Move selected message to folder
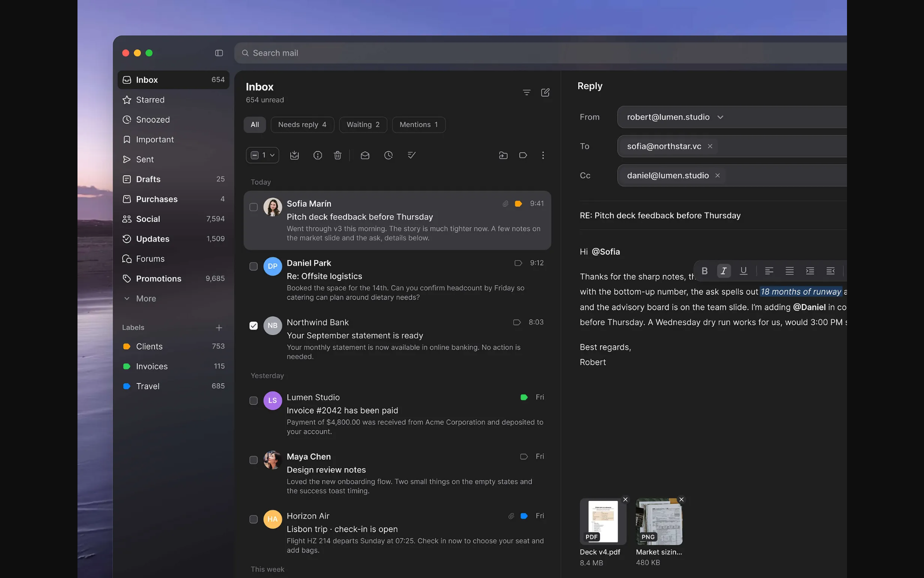The width and height of the screenshot is (924, 578). pyautogui.click(x=503, y=155)
